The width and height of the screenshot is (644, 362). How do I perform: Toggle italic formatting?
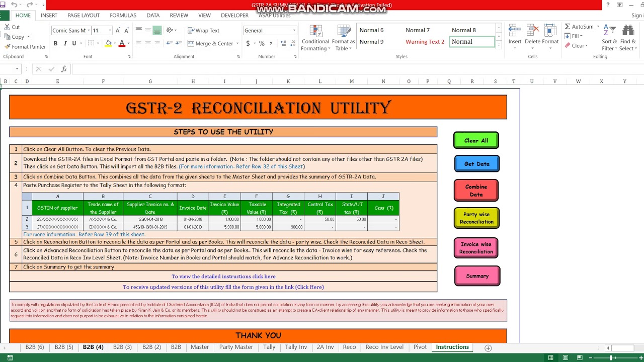click(65, 44)
